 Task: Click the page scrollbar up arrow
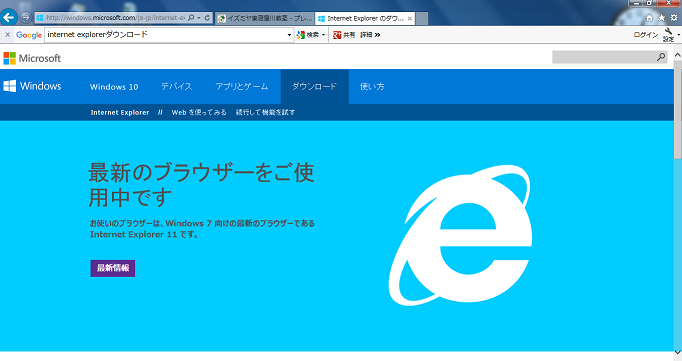coord(678,56)
